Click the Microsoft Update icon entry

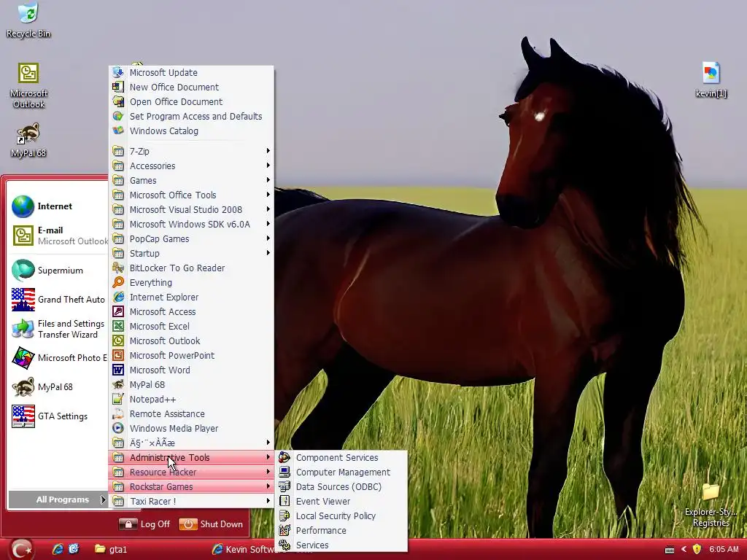pyautogui.click(x=192, y=72)
